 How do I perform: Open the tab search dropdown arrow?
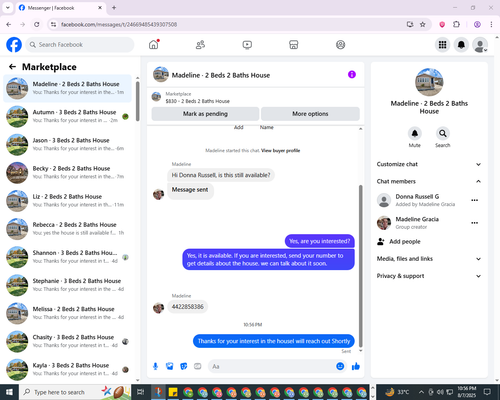[x=8, y=7]
